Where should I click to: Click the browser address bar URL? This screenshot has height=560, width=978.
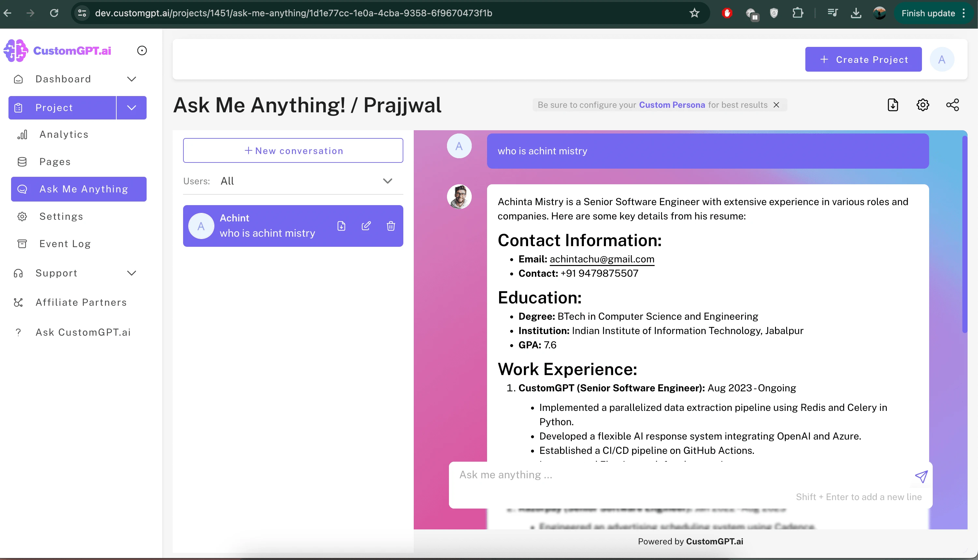pos(293,13)
